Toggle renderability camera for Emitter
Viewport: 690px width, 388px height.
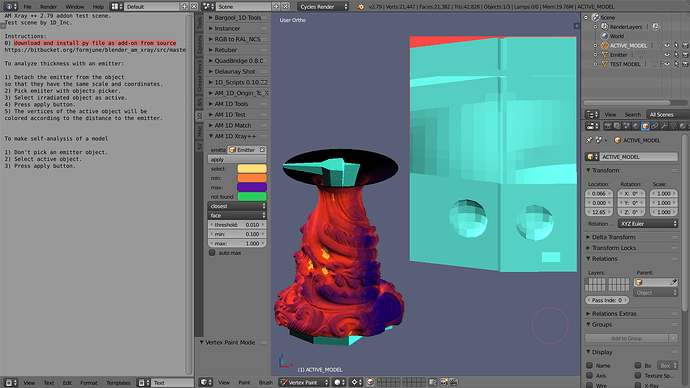click(x=685, y=55)
